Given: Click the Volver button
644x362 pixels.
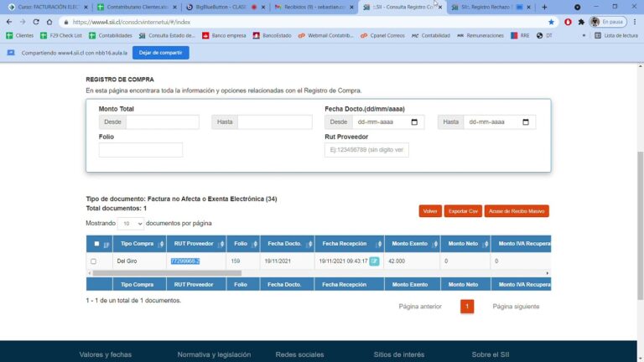Looking at the screenshot, I should pos(430,211).
